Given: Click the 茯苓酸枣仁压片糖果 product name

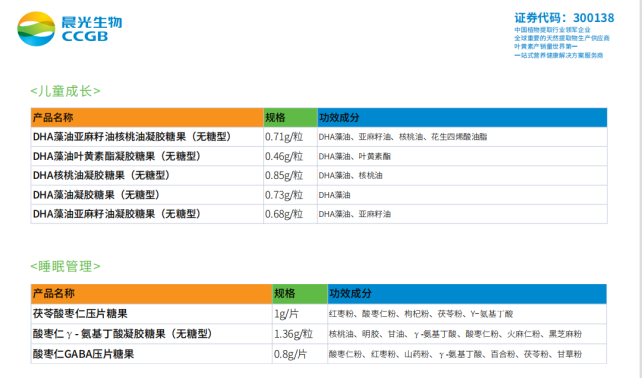Looking at the screenshot, I should coord(80,314).
